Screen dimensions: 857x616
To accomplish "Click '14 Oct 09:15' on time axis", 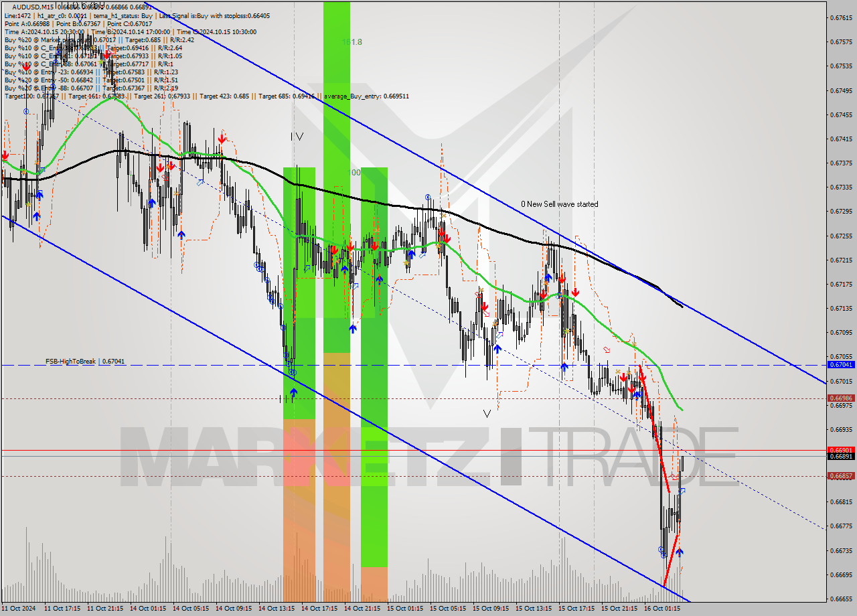I will (234, 609).
